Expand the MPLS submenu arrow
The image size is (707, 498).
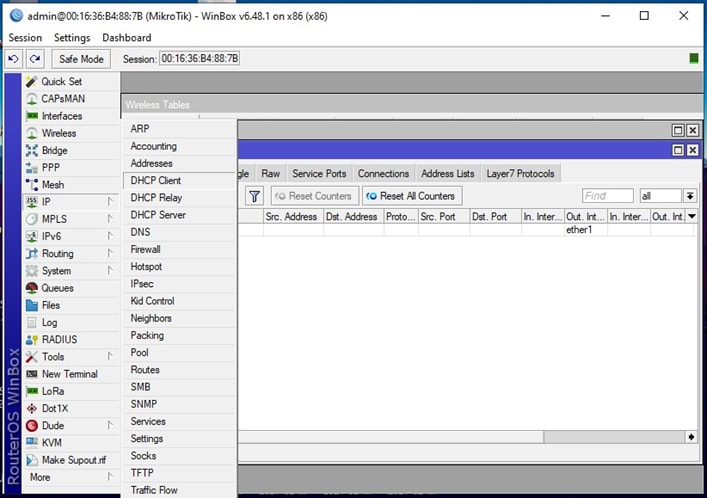point(110,218)
